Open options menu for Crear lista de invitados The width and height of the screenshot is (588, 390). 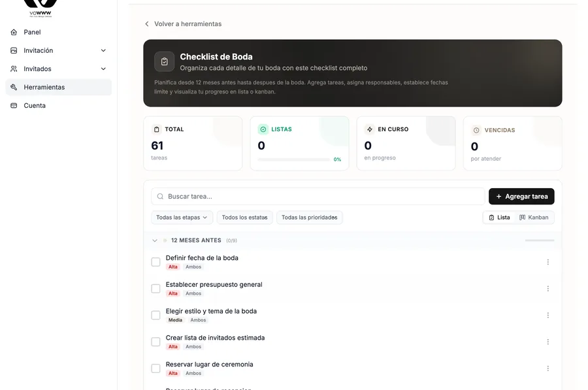(548, 342)
